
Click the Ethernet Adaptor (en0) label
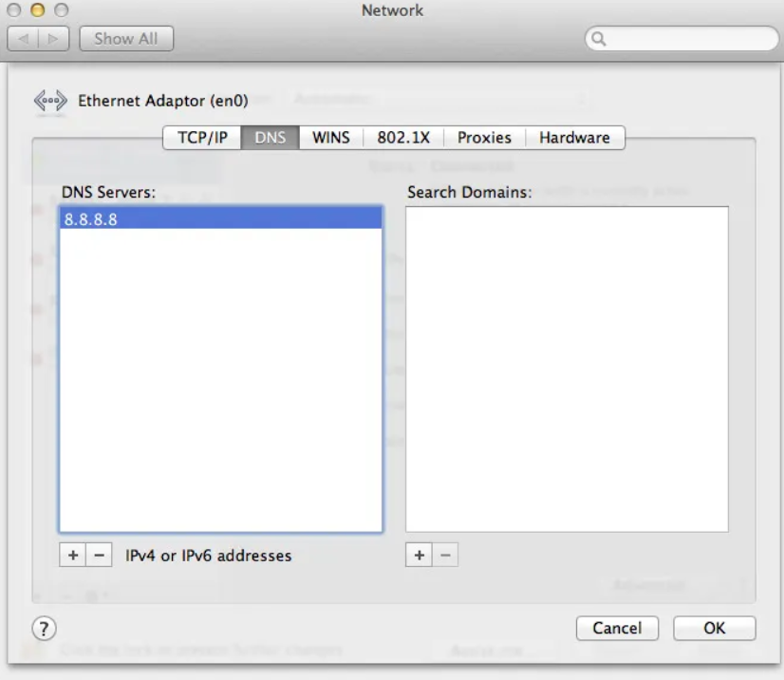click(163, 101)
